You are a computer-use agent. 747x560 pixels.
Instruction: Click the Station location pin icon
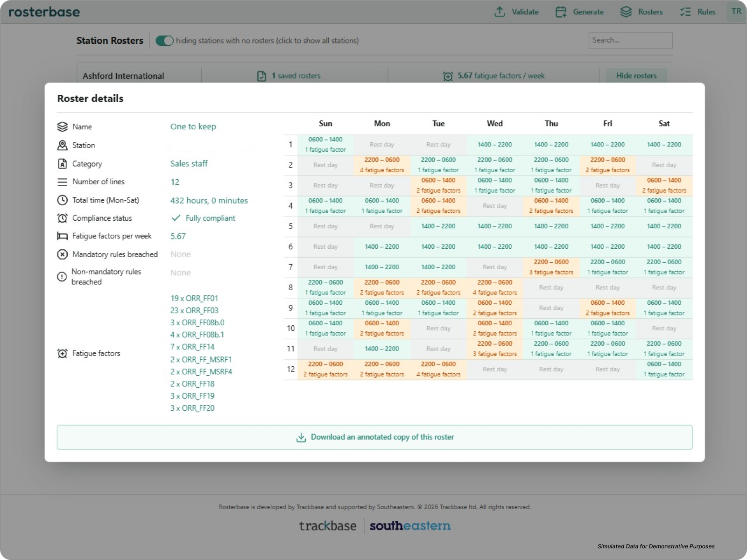tap(63, 146)
